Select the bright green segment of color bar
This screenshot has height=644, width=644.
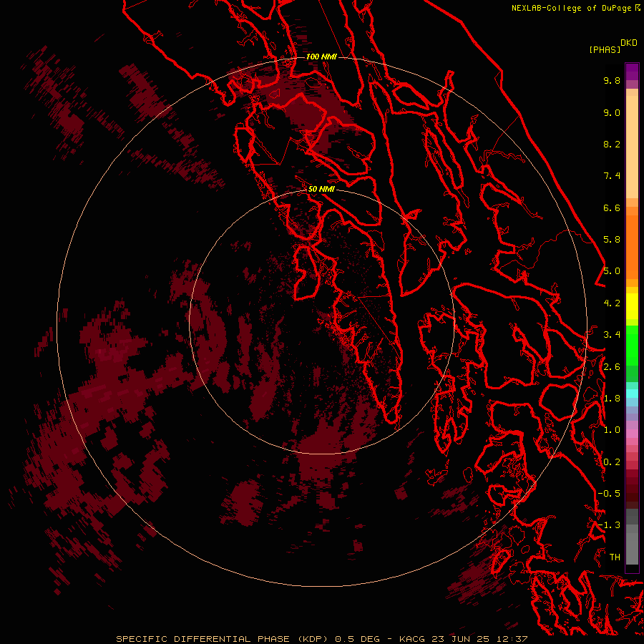click(x=632, y=345)
